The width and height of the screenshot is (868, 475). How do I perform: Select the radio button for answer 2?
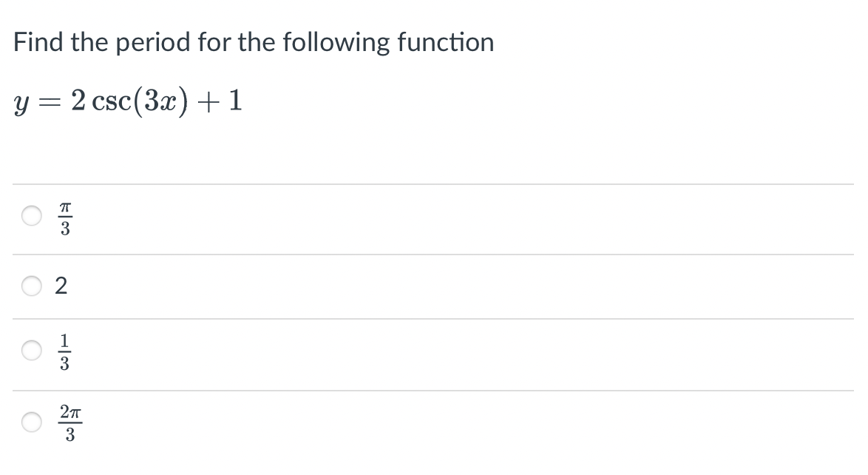32,286
